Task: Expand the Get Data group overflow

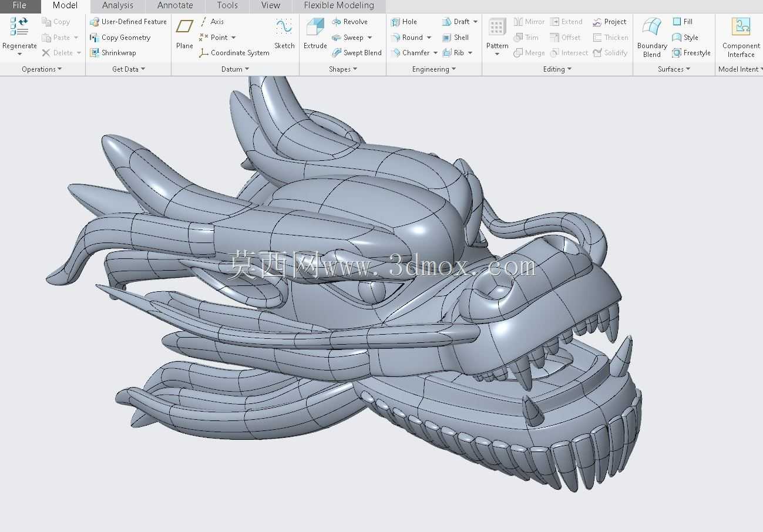Action: point(129,69)
